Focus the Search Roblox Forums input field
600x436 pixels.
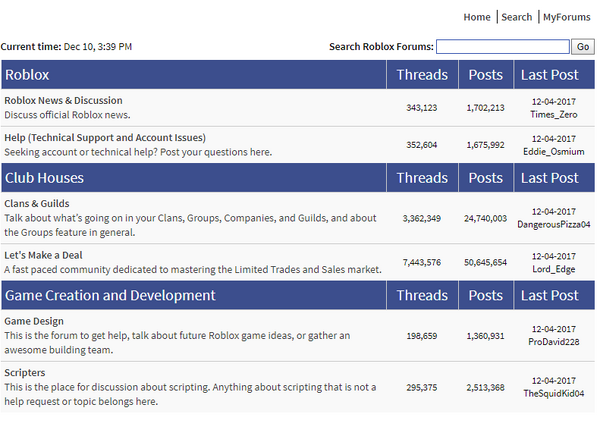click(x=503, y=47)
